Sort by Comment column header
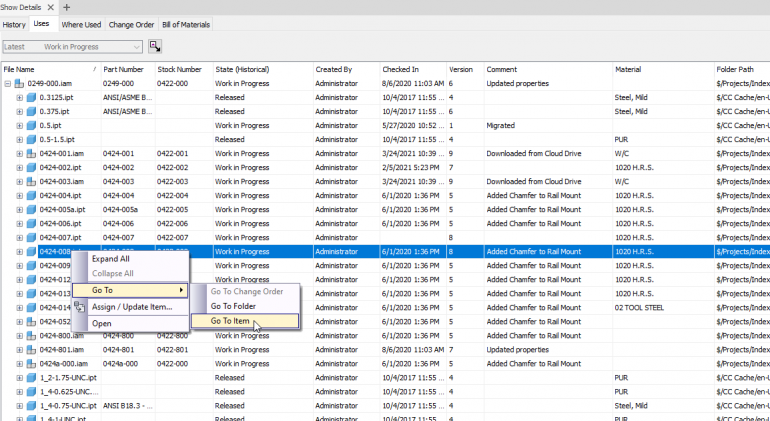770x421 pixels. pyautogui.click(x=549, y=69)
